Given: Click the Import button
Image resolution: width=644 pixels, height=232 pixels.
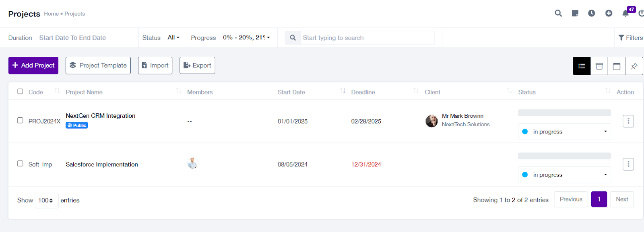Looking at the screenshot, I should pyautogui.click(x=155, y=66).
